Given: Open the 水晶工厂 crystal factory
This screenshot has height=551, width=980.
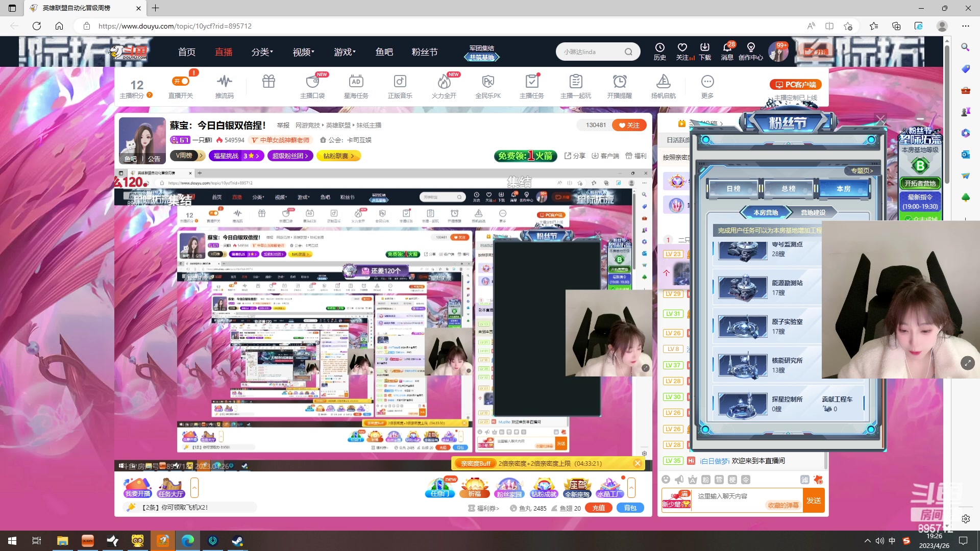Looking at the screenshot, I should (610, 487).
